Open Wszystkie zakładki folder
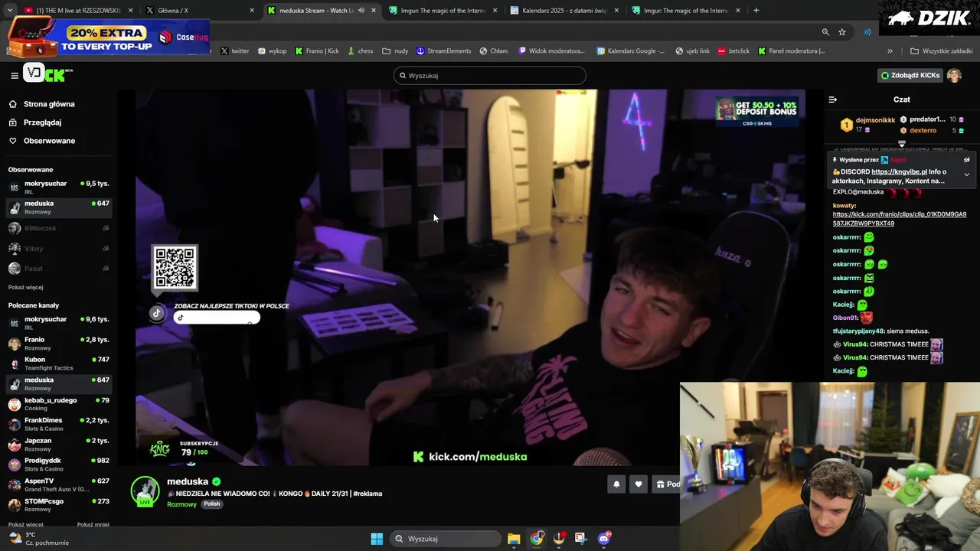The width and height of the screenshot is (980, 551). (941, 51)
